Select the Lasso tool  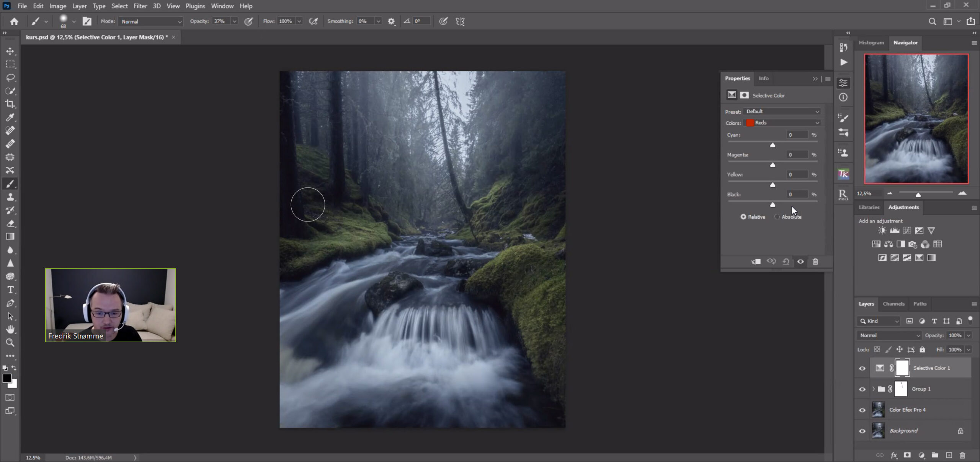[10, 78]
